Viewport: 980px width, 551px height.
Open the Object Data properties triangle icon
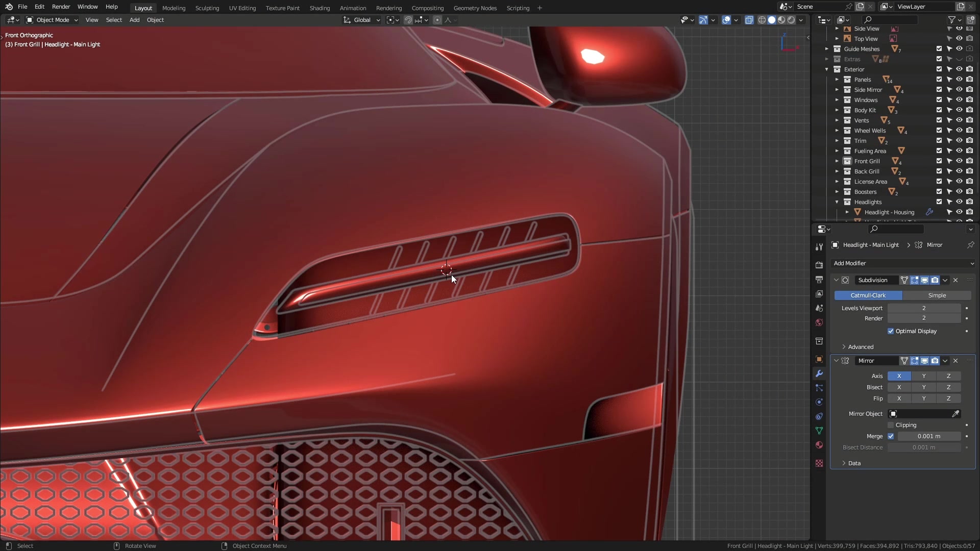pos(819,431)
